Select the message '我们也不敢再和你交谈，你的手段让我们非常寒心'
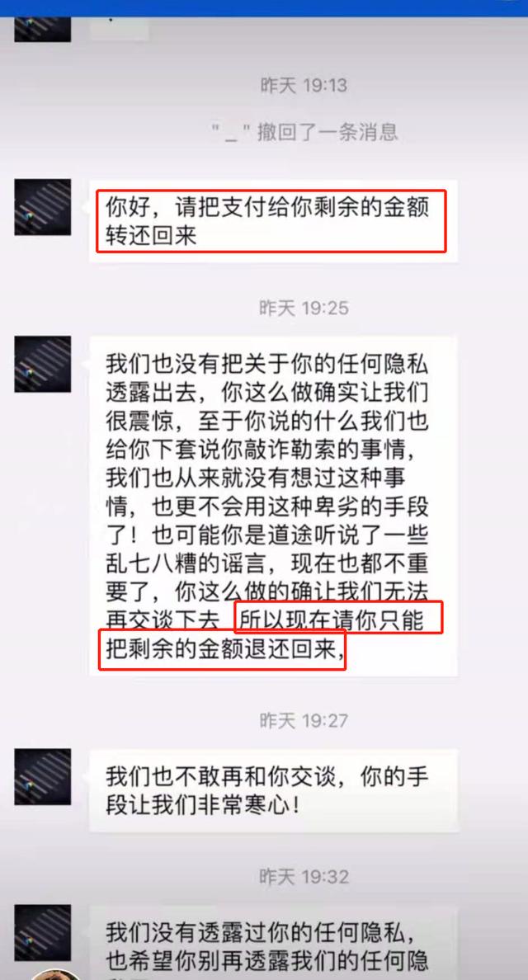Screen dimensions: 528x980 coord(273,790)
